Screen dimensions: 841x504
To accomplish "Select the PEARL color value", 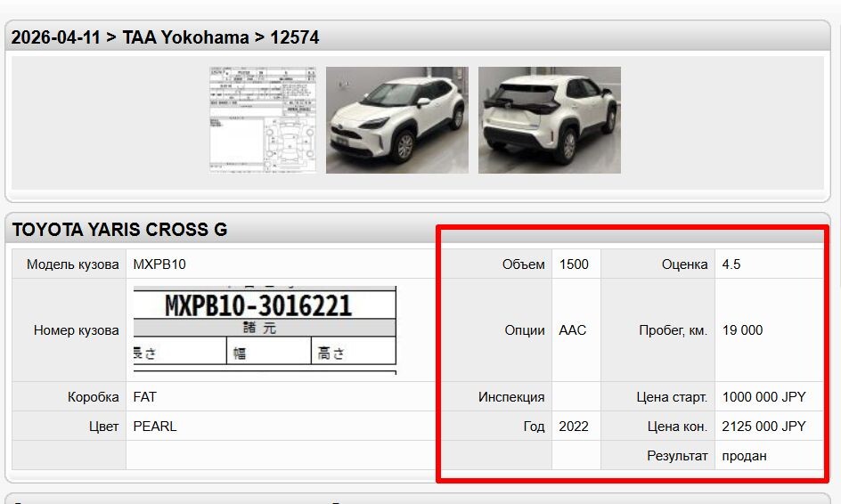I will click(x=154, y=427).
